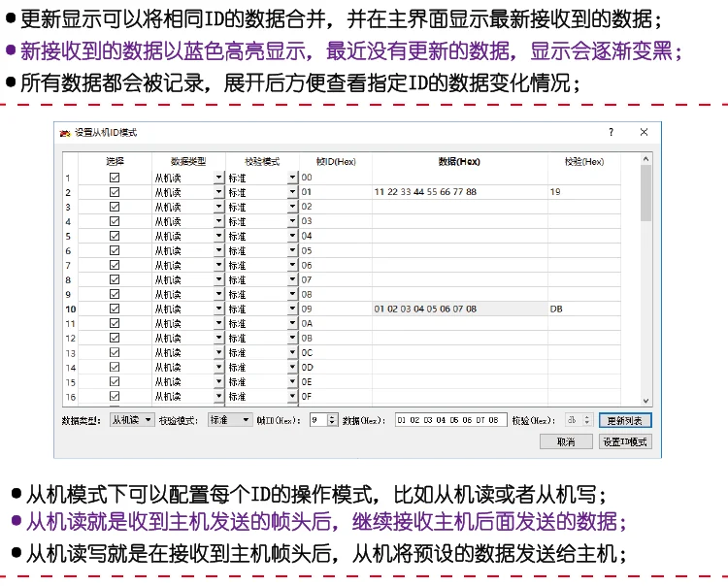Click the 帧ID(Hex) spinner arrows at bottom
Image resolution: width=728 pixels, height=586 pixels.
click(x=332, y=420)
